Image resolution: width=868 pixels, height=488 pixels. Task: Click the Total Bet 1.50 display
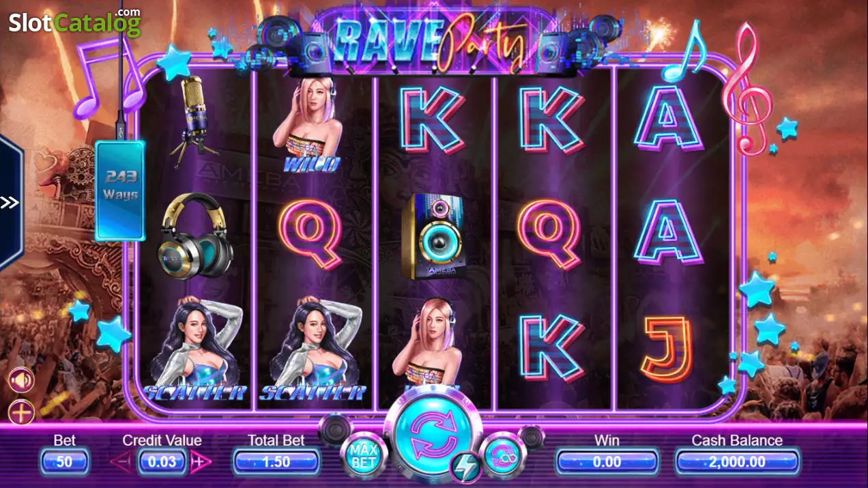pyautogui.click(x=276, y=462)
